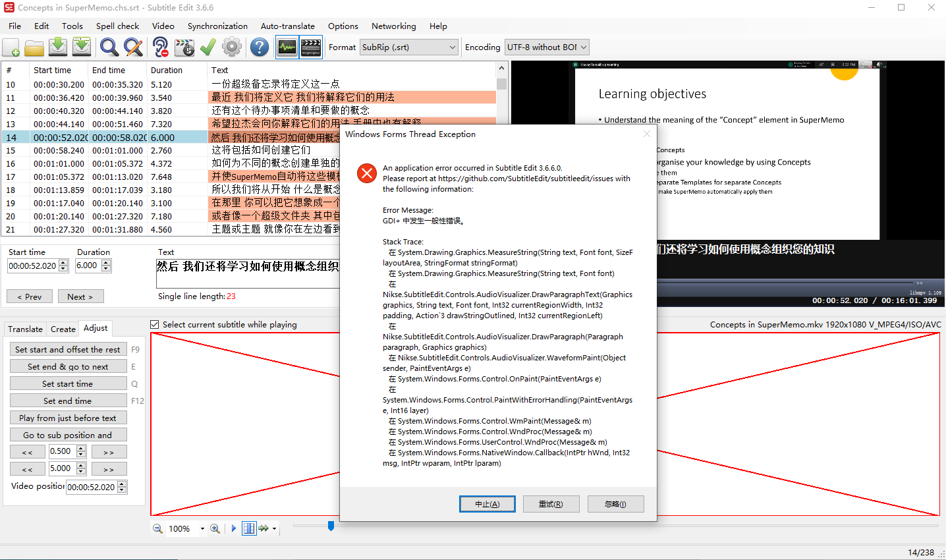Open Settings via the gear icon
This screenshot has width=946, height=560.
(x=232, y=47)
